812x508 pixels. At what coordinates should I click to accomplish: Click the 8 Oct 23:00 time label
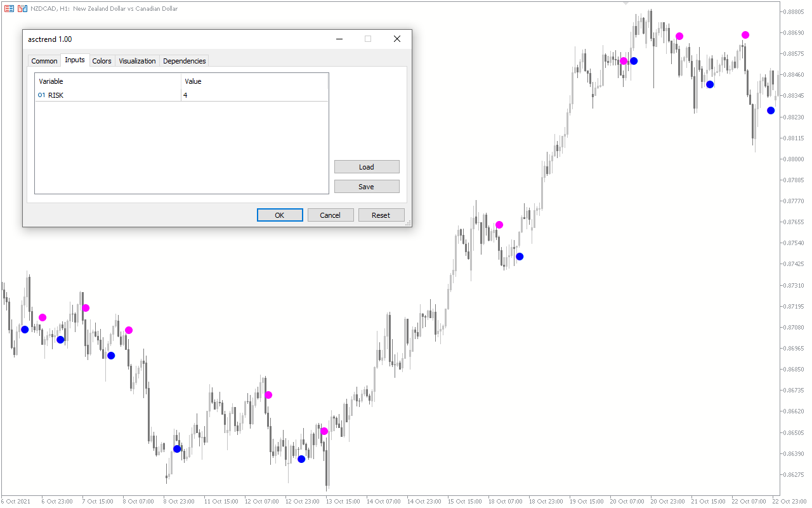179,502
